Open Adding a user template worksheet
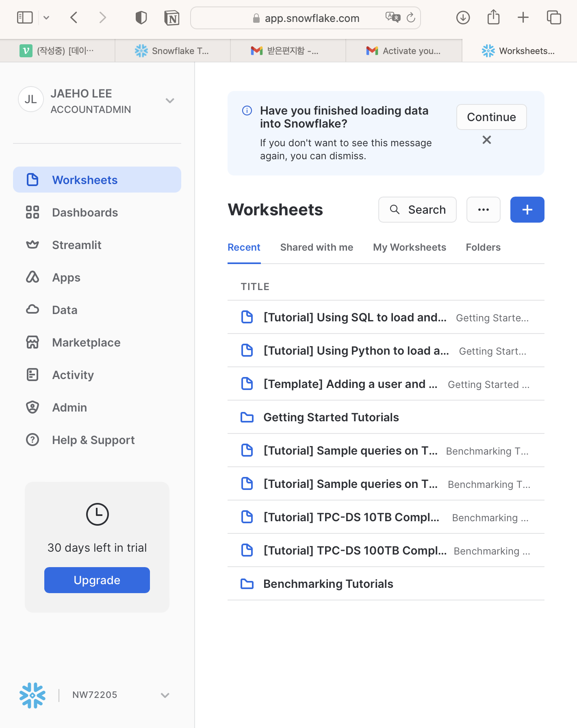577x728 pixels. [x=386, y=384]
